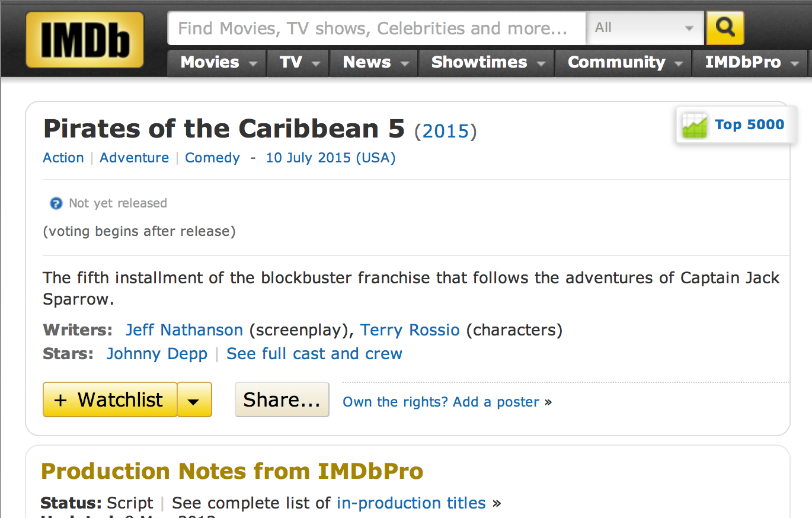812x518 pixels.
Task: Click the Adventure genre link
Action: tap(135, 158)
